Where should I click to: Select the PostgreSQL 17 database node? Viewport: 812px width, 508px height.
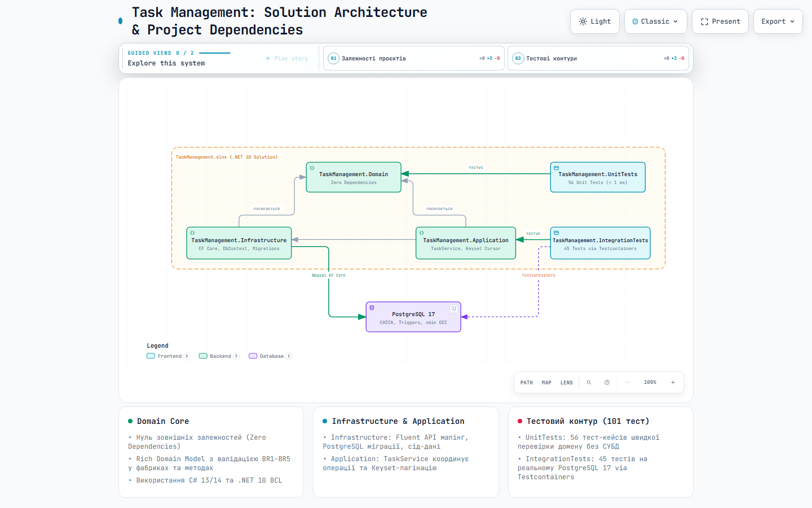(413, 317)
